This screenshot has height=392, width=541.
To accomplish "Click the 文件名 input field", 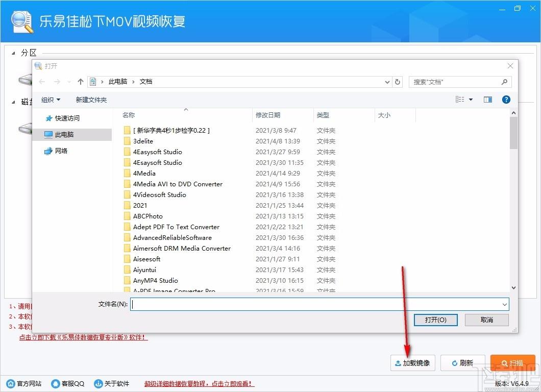I will pyautogui.click(x=319, y=304).
